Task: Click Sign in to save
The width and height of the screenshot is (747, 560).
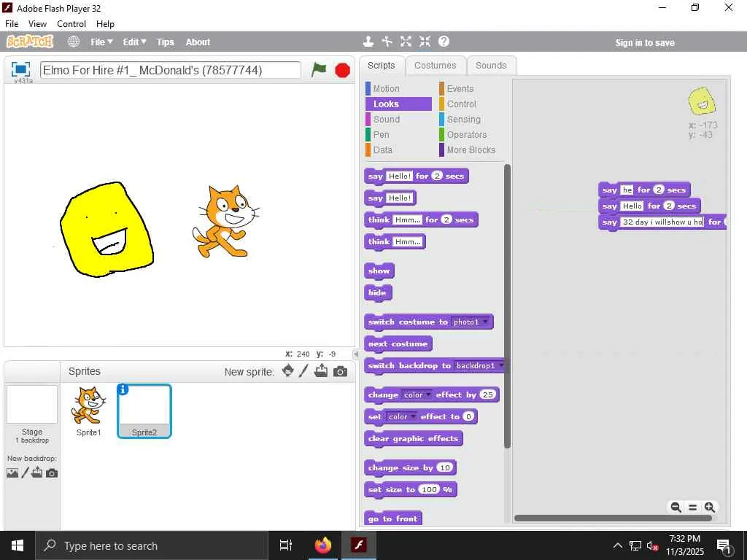Action: coord(645,42)
